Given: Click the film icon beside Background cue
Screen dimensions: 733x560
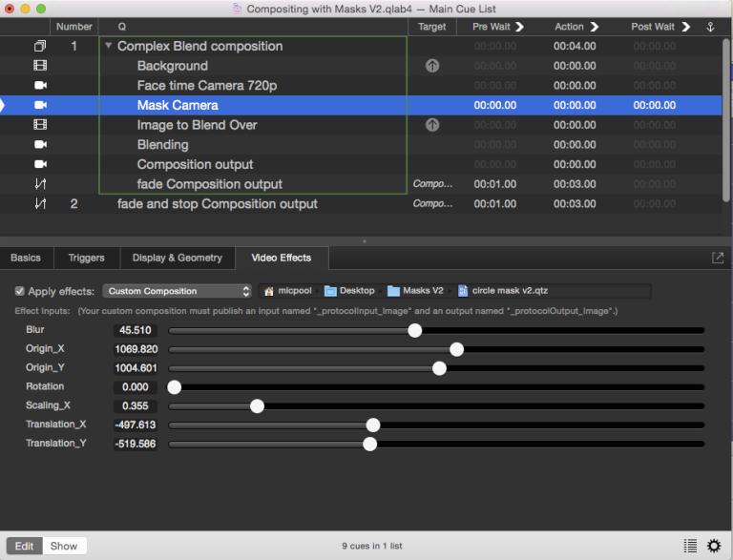Looking at the screenshot, I should click(x=40, y=66).
